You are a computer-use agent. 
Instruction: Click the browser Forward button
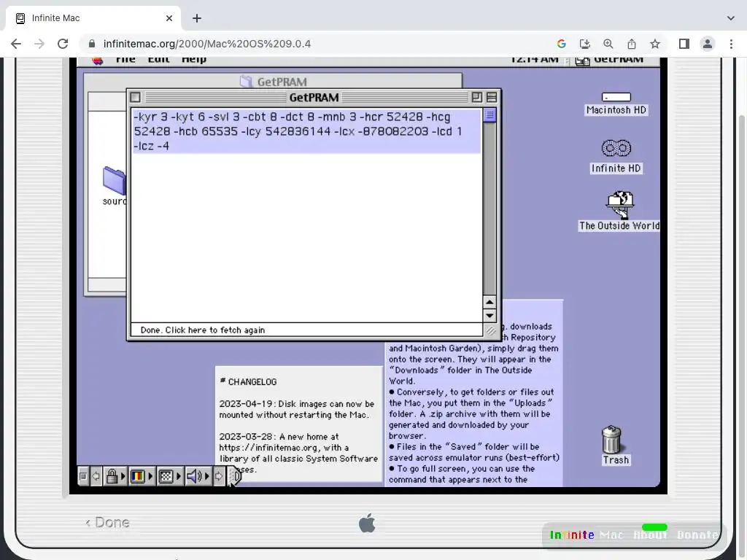[39, 44]
